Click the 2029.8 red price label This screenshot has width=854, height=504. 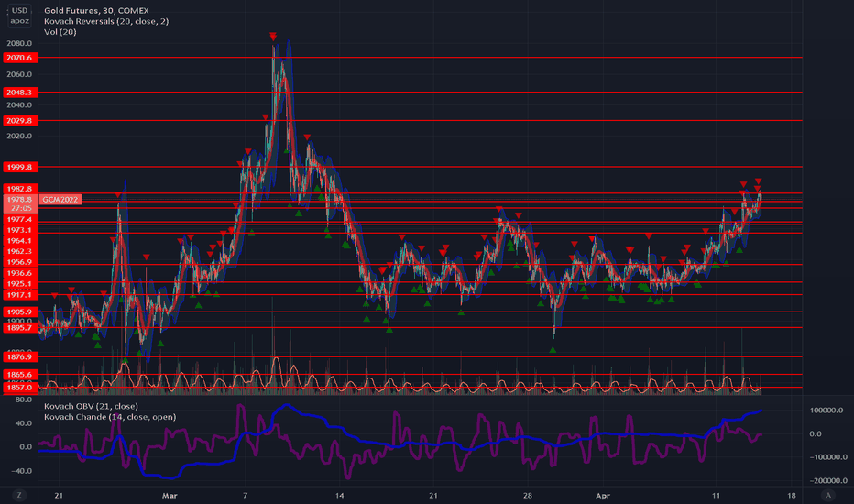point(19,120)
